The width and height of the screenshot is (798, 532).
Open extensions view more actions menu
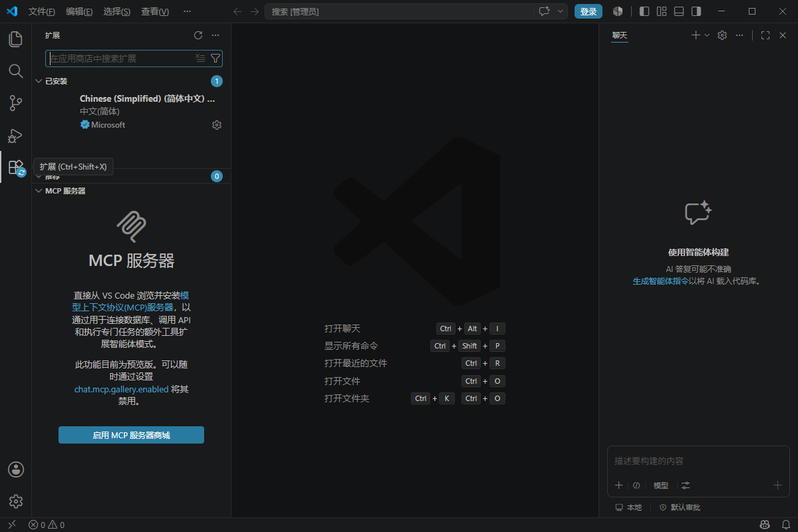215,35
